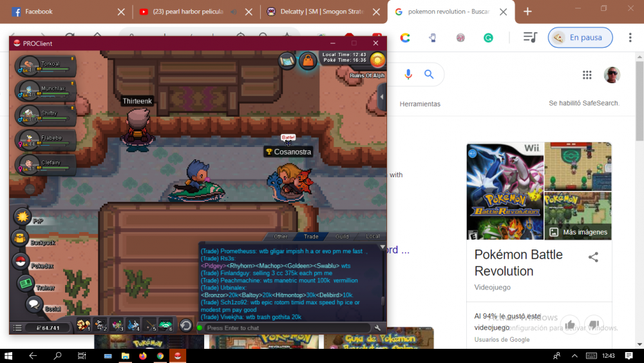Click the circular refresh arrow icon
Image resolution: width=644 pixels, height=363 pixels.
click(185, 326)
